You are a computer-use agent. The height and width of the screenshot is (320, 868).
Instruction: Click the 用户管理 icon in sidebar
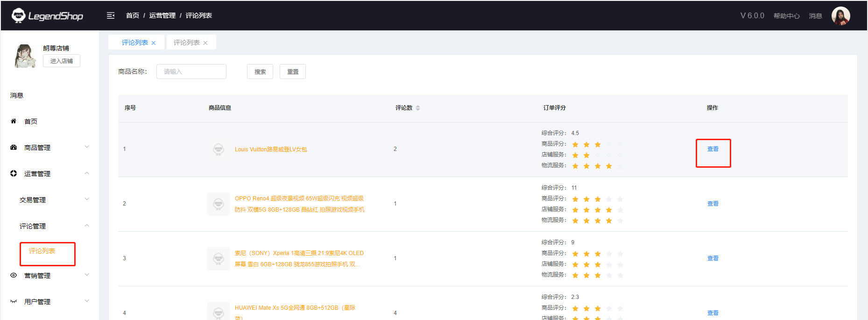14,301
